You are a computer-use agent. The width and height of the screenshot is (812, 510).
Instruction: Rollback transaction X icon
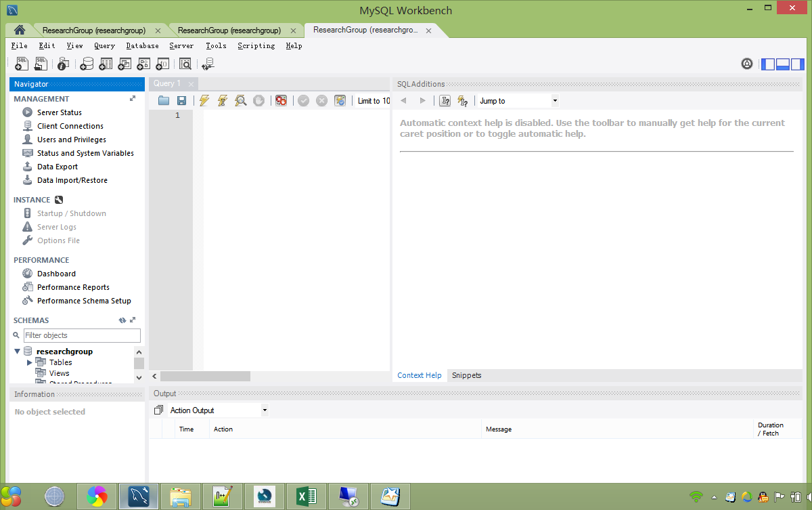click(x=321, y=100)
